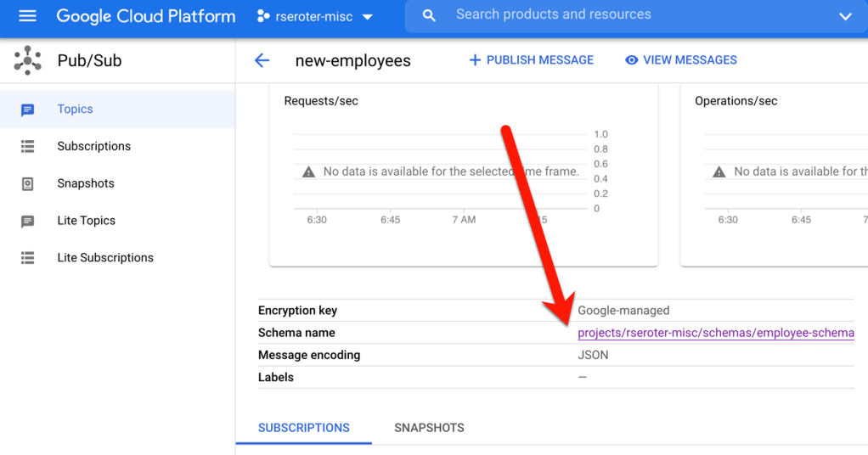Click the Snapshots icon in sidebar
Screen dimensions: 868x455
(x=28, y=183)
